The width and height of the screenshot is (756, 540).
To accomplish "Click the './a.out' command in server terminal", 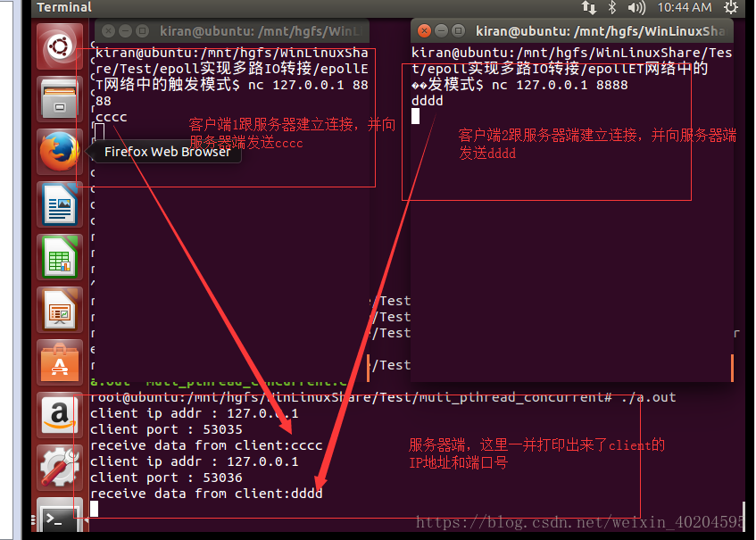I will (649, 397).
